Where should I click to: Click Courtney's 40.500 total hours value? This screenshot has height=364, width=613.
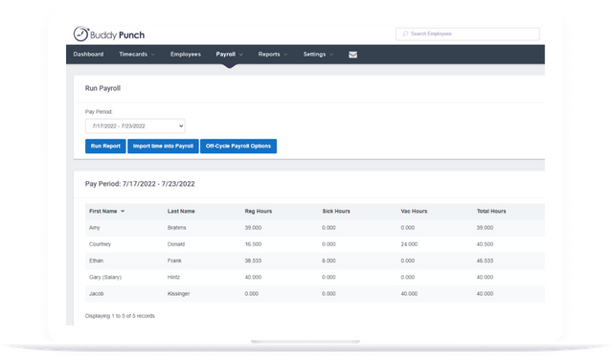click(x=485, y=244)
